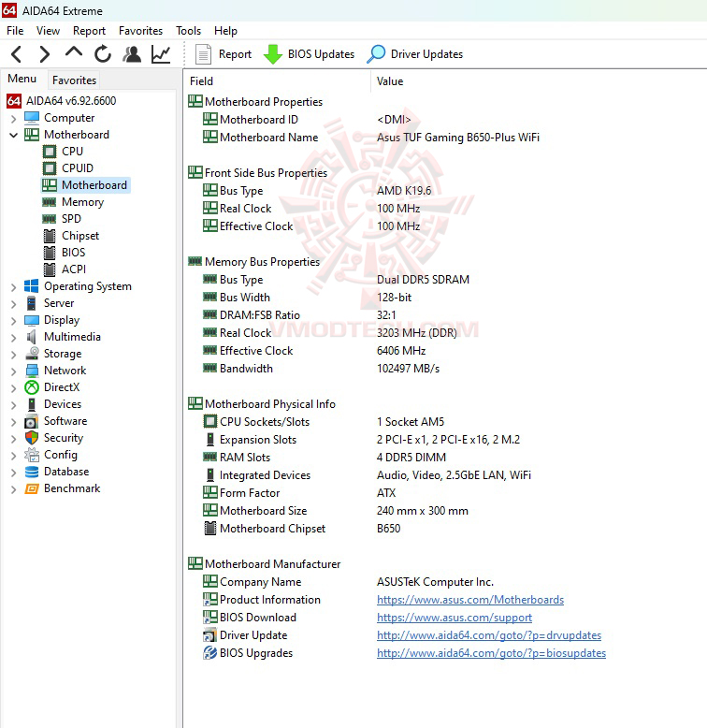Screen dimensions: 707x728
Task: Select the Chipset chip icon in tree
Action: tap(50, 236)
